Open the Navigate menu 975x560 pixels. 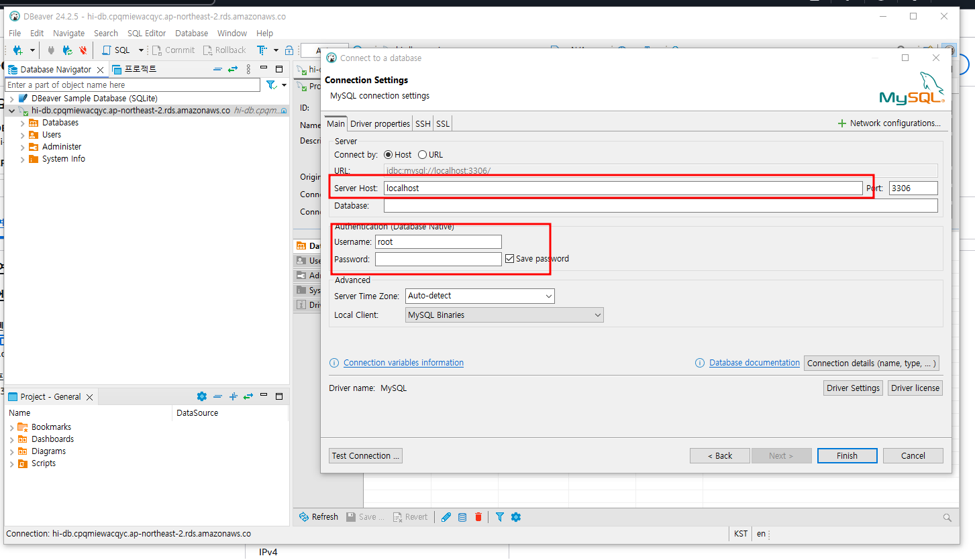[68, 33]
